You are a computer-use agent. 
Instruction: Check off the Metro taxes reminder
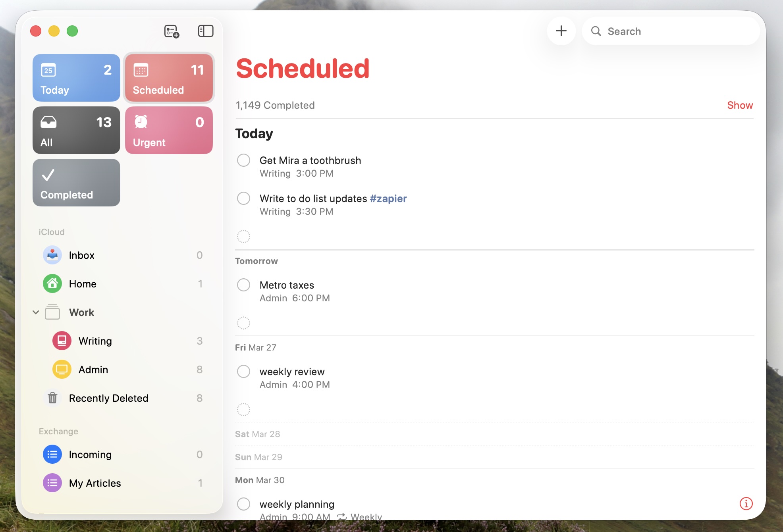tap(243, 284)
